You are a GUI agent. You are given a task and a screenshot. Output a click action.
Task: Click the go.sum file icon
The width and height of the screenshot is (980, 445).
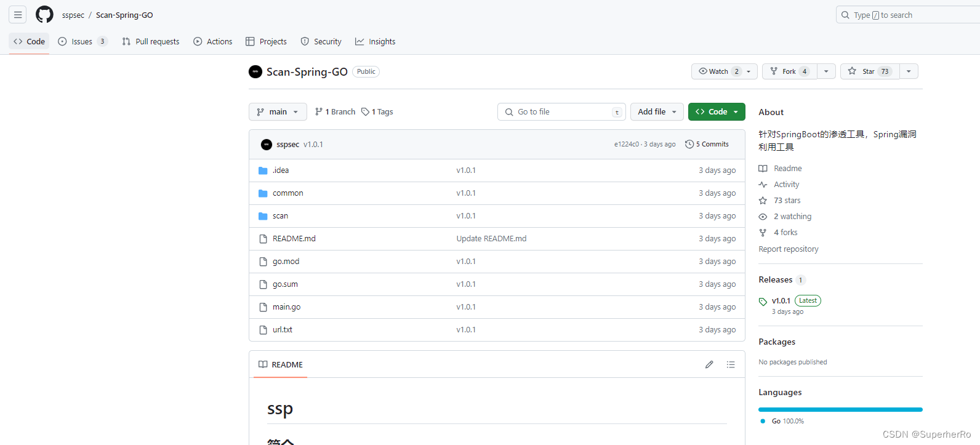(x=263, y=284)
